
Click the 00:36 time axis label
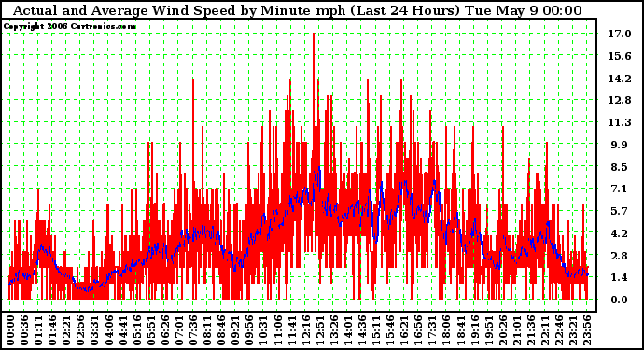[x=24, y=330]
